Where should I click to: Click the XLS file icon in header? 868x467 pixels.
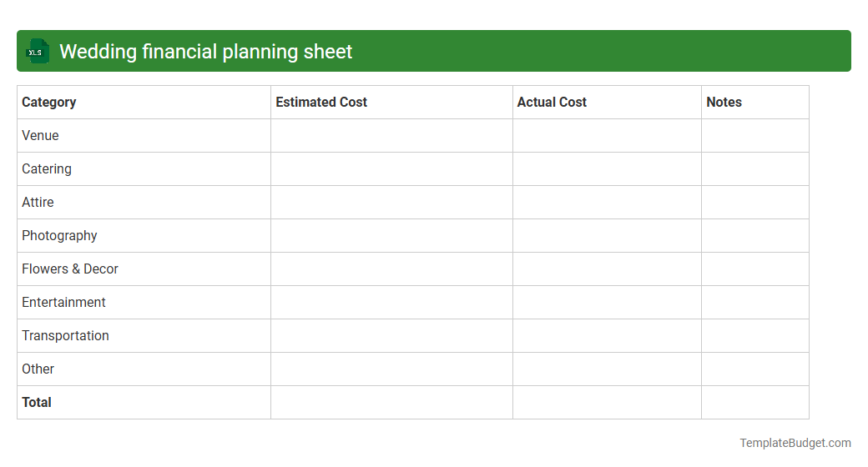click(37, 52)
